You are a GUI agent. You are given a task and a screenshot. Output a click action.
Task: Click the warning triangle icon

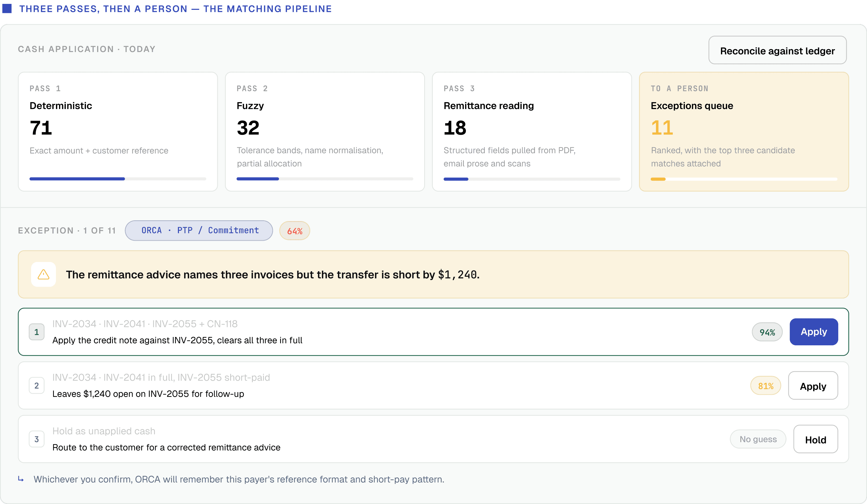[x=43, y=275]
